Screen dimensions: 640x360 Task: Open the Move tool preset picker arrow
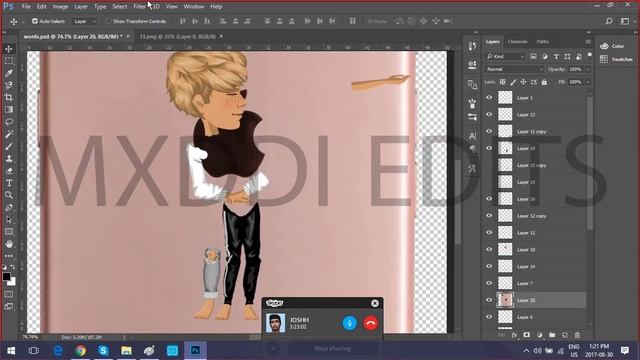(x=23, y=21)
